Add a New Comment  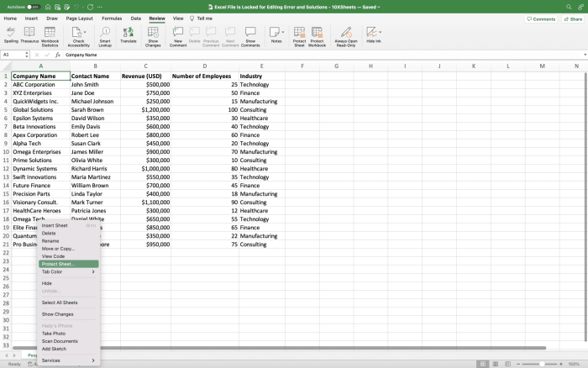tap(178, 34)
